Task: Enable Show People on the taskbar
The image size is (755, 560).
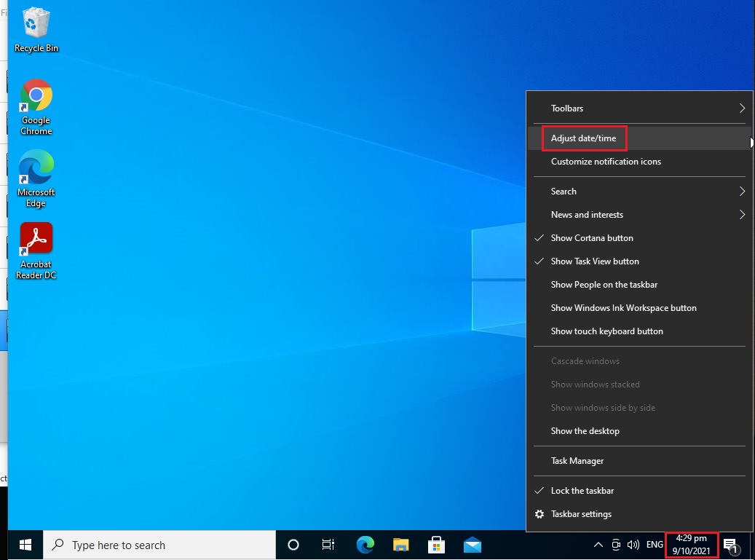Action: coord(604,284)
